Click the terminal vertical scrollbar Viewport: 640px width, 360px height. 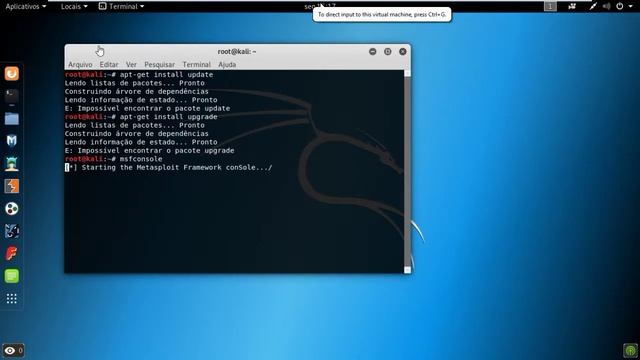(407, 171)
